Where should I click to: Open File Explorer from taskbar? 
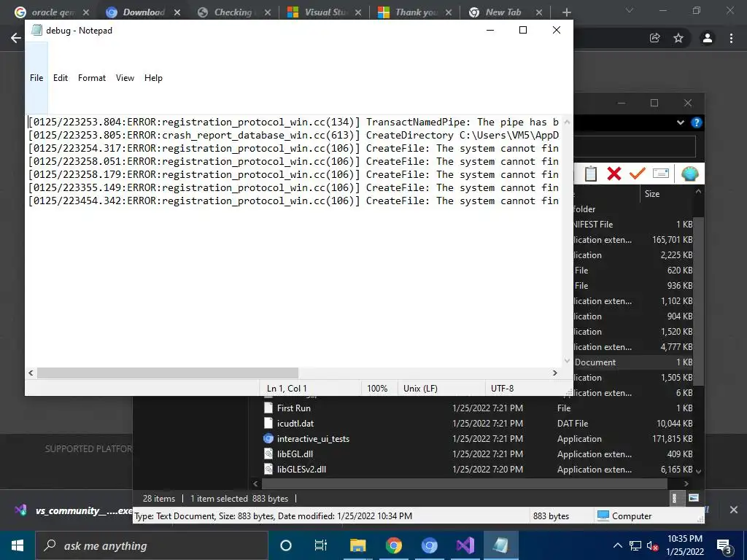pyautogui.click(x=357, y=545)
